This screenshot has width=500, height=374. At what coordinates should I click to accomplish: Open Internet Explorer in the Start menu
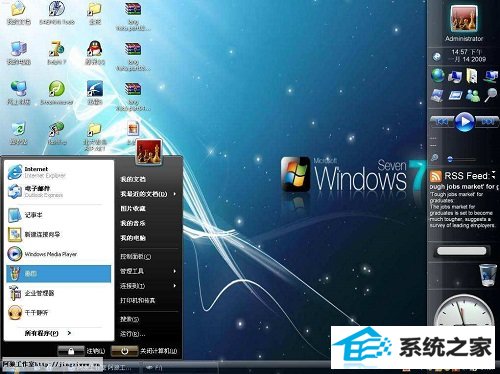click(58, 172)
